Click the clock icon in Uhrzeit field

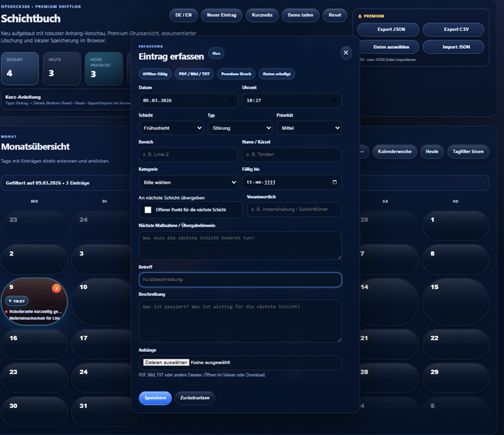click(x=334, y=101)
